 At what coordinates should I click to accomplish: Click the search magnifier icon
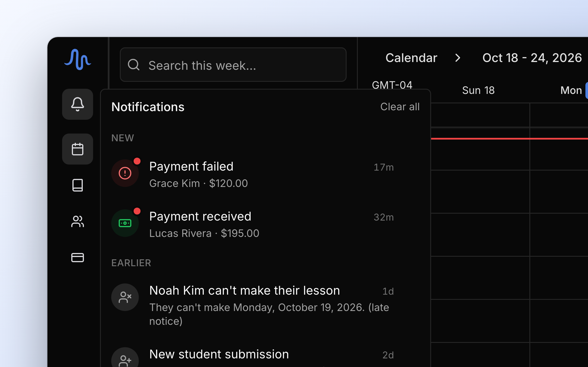[134, 65]
